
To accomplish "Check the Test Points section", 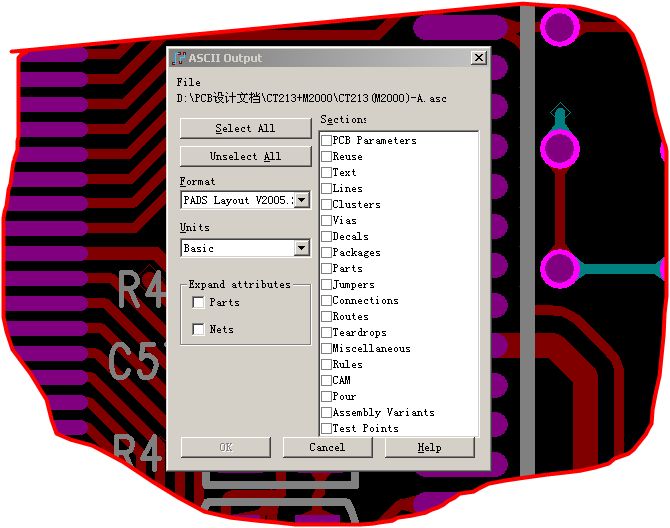I will tap(326, 428).
